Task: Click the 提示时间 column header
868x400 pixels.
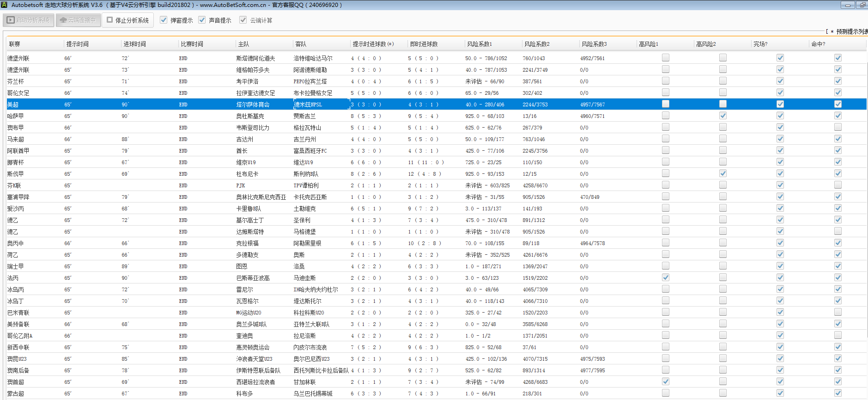Action: (x=77, y=44)
